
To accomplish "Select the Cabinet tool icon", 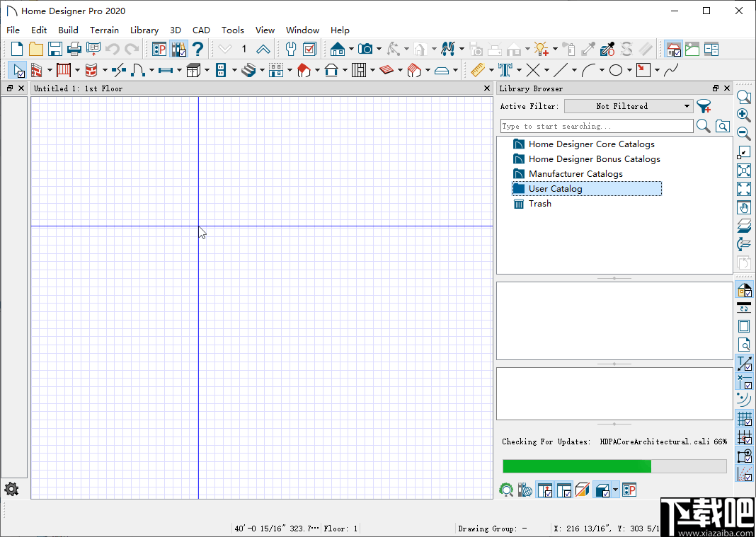I will click(x=193, y=70).
